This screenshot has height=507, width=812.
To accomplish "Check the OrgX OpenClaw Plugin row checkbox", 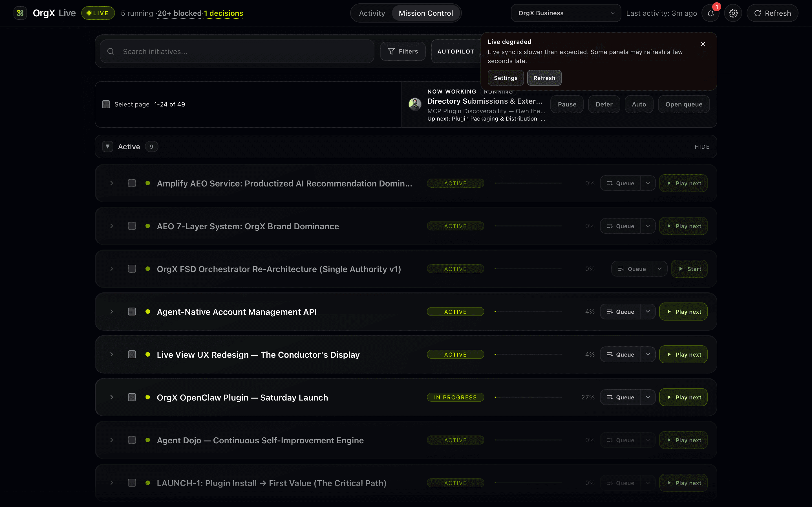I will pos(132,397).
